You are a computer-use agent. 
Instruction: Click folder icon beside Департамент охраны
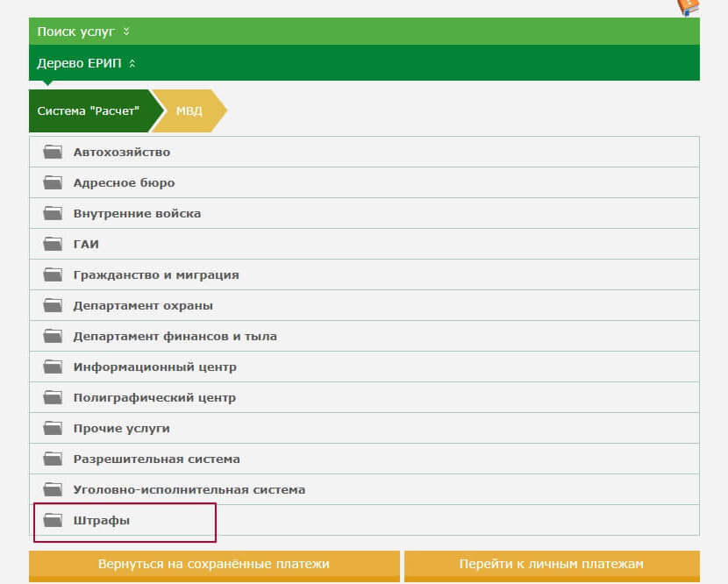[54, 306]
